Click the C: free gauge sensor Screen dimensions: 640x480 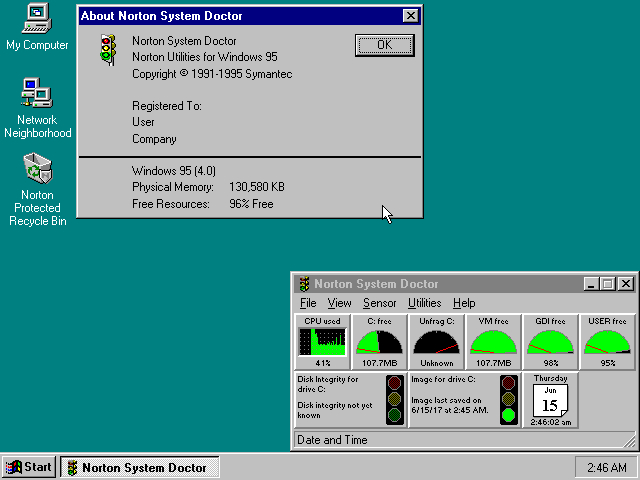pyautogui.click(x=380, y=342)
